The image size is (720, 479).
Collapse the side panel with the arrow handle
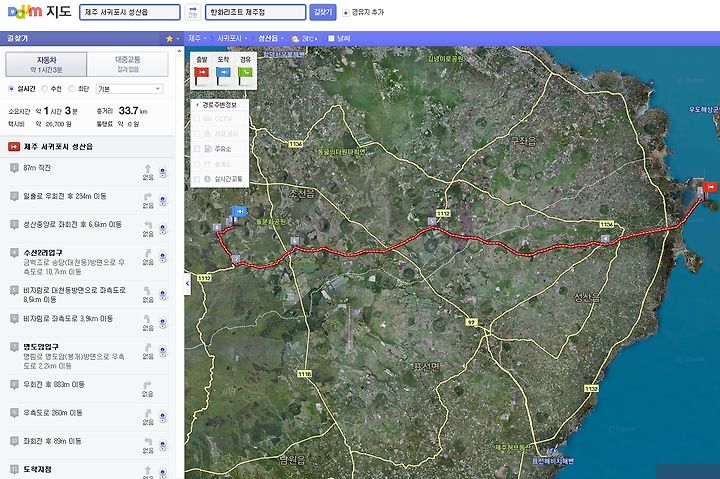click(x=187, y=283)
